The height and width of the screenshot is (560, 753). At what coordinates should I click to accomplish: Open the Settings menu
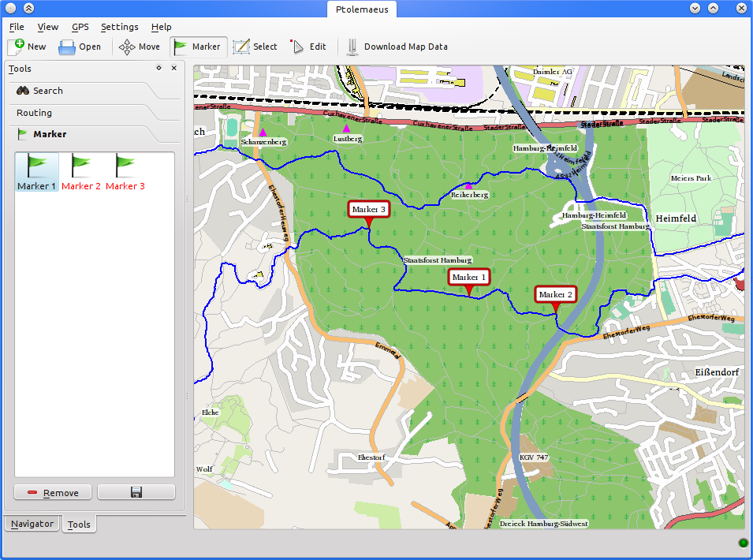[119, 27]
